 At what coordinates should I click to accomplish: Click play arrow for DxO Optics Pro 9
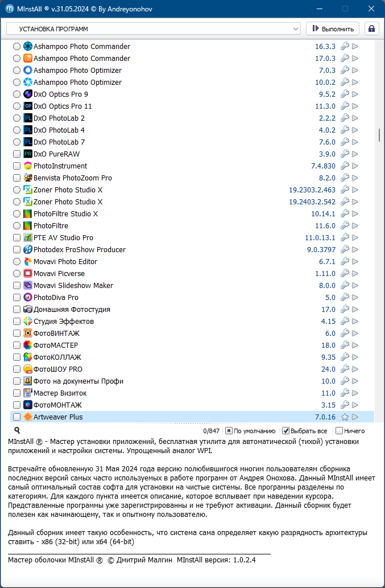coord(355,94)
